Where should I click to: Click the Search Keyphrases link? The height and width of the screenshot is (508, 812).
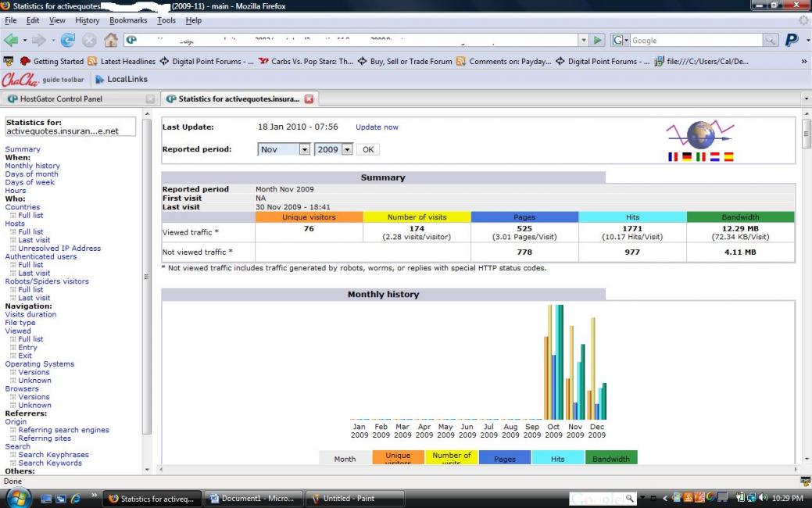pos(53,455)
